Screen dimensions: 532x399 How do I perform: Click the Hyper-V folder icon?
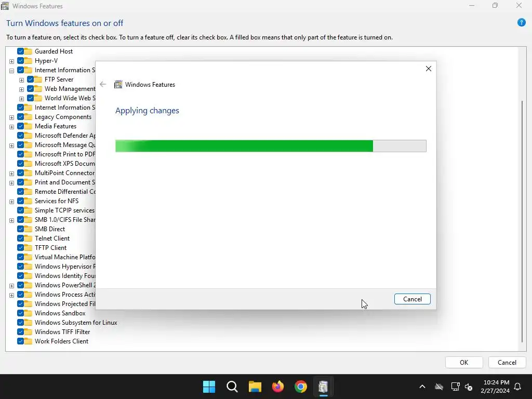coord(29,61)
